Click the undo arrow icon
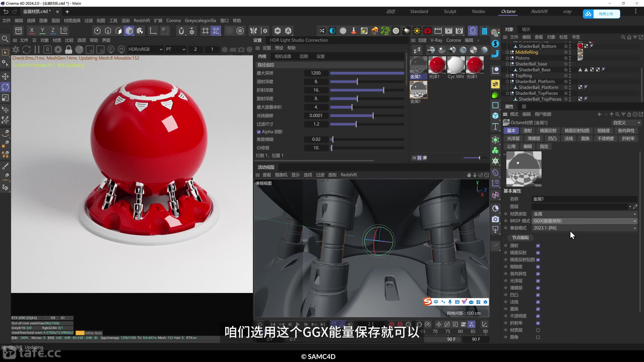 point(6,12)
